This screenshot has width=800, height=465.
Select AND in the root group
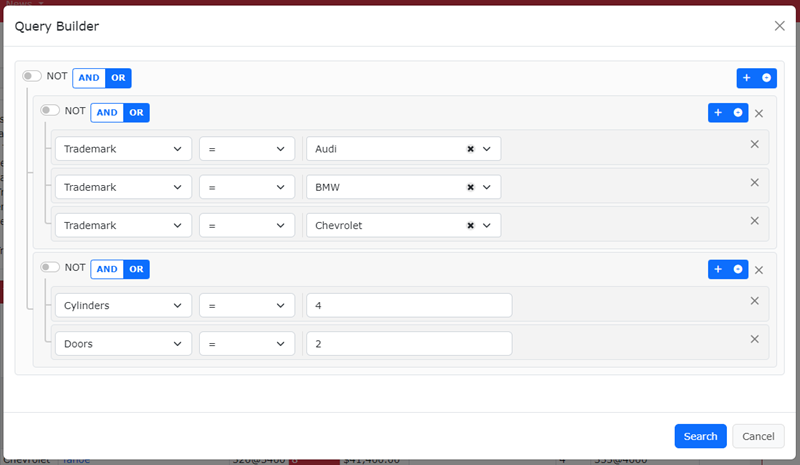pos(89,78)
